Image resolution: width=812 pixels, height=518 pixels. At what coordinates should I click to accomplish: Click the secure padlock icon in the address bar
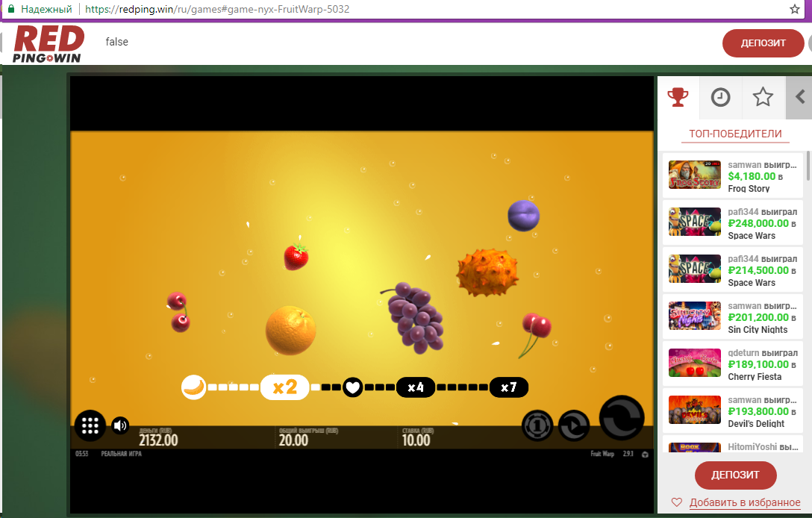pos(11,9)
